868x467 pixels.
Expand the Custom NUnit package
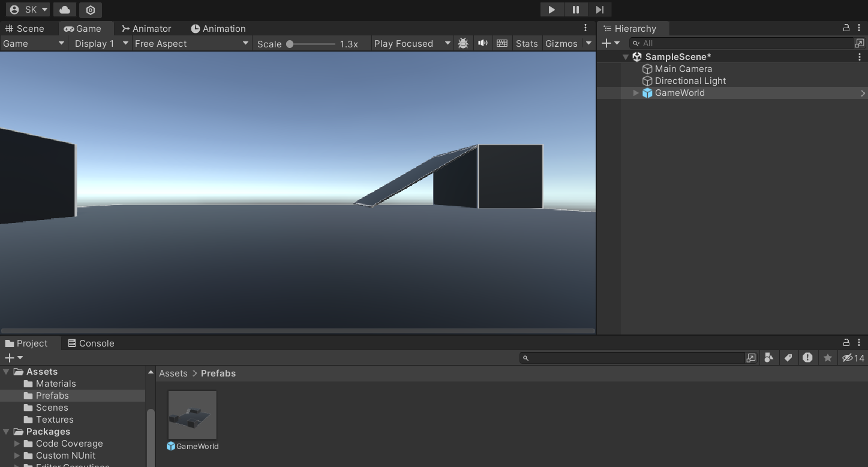(17, 456)
